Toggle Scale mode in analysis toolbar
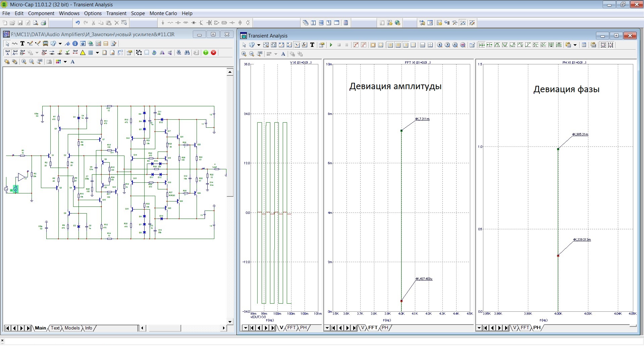 click(x=266, y=45)
